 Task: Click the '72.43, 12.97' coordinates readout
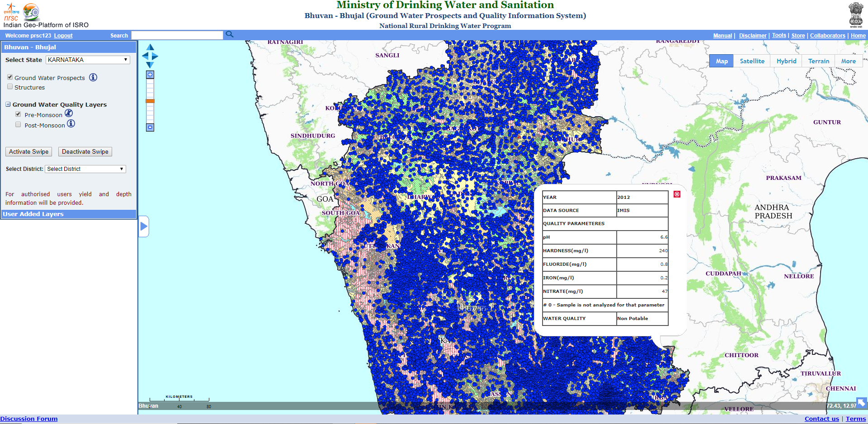pyautogui.click(x=841, y=406)
